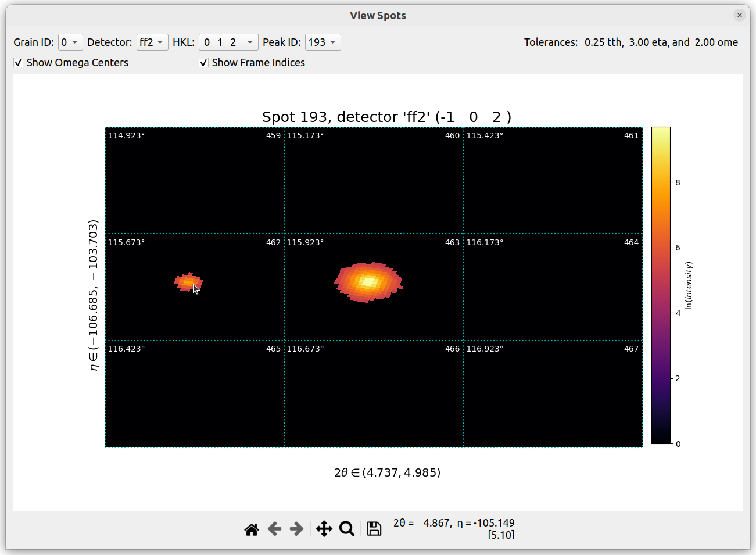Click the Grain ID label
The width and height of the screenshot is (756, 555).
click(34, 42)
